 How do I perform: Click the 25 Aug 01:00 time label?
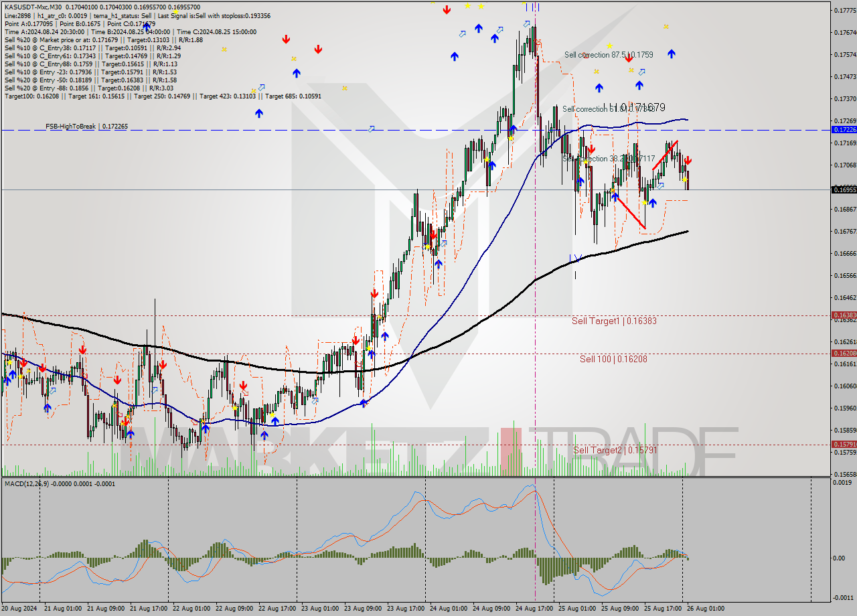point(576,609)
